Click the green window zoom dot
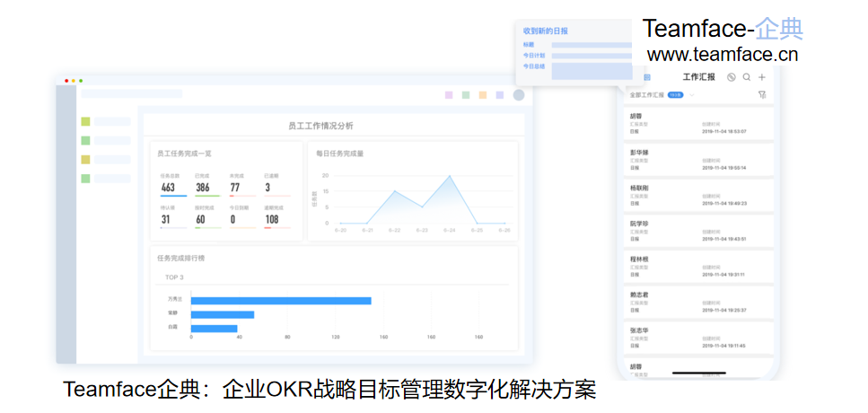The width and height of the screenshot is (868, 413). click(81, 81)
